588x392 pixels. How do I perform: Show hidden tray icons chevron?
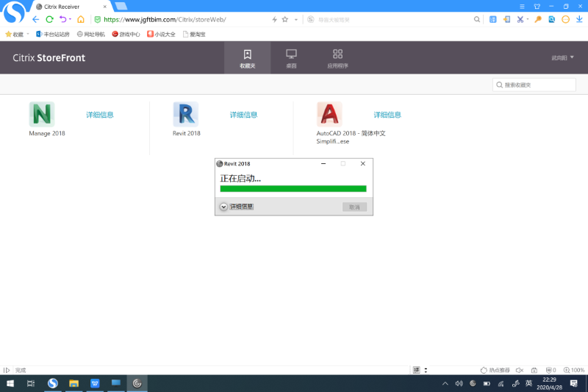click(445, 383)
